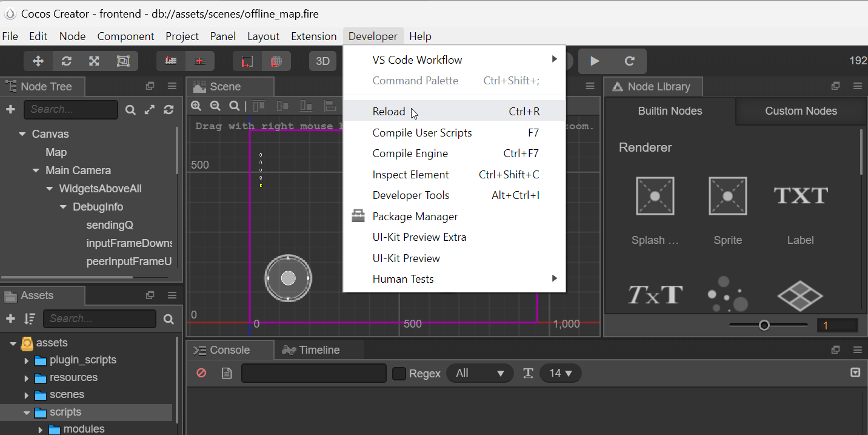
Task: Collapse the WidgetsAboveAll node
Action: [50, 189]
